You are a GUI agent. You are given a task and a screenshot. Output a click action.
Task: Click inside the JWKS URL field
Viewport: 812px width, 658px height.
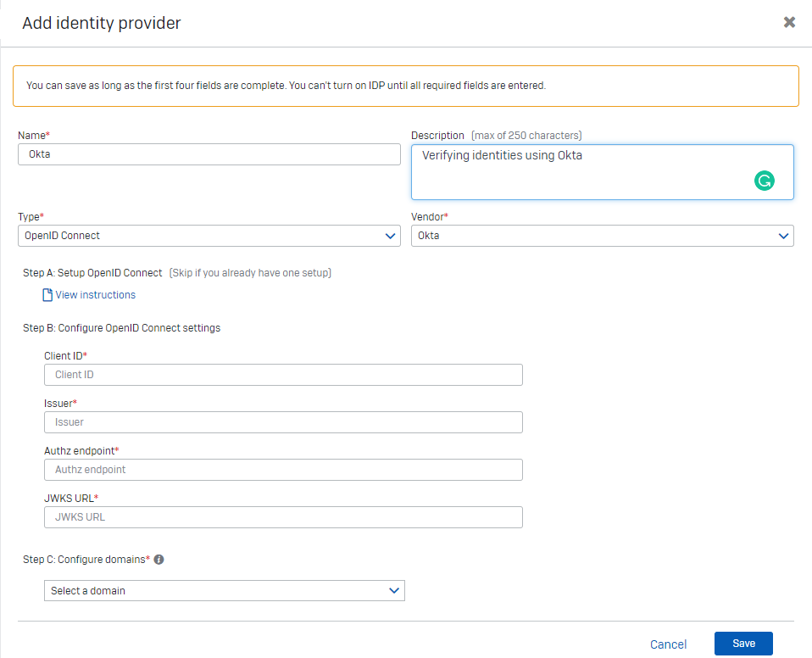coord(283,517)
